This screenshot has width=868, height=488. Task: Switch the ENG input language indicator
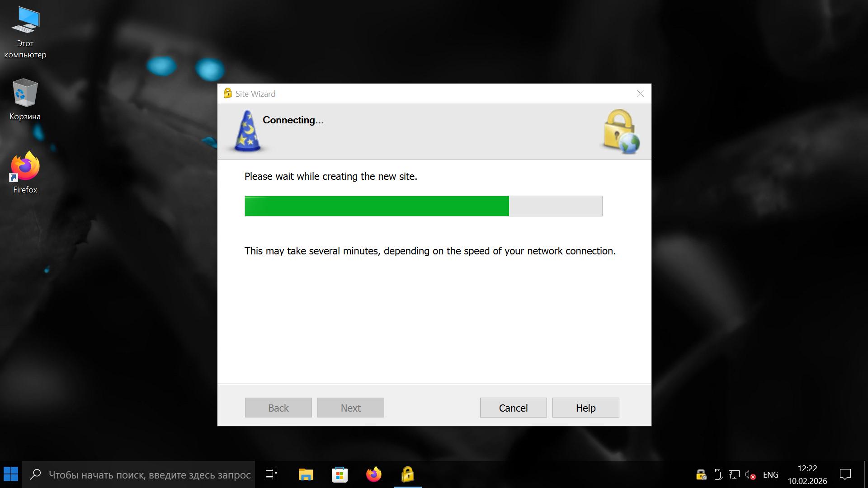tap(770, 475)
